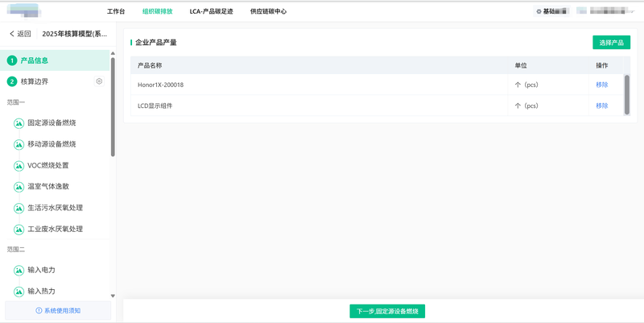Viewport: 644px width, 323px height.
Task: Click the 输入电力 sidebar icon
Action: point(19,270)
